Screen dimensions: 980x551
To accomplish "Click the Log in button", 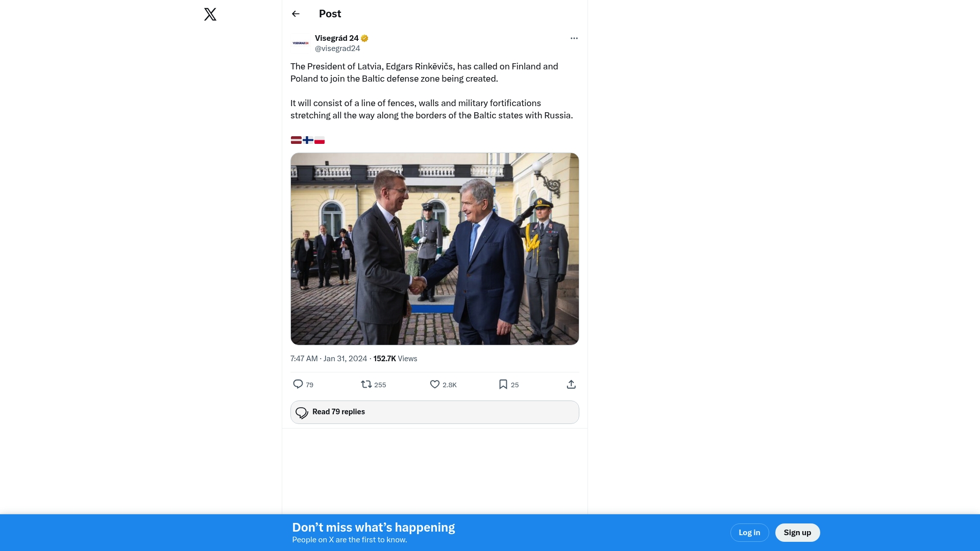I will click(x=749, y=533).
